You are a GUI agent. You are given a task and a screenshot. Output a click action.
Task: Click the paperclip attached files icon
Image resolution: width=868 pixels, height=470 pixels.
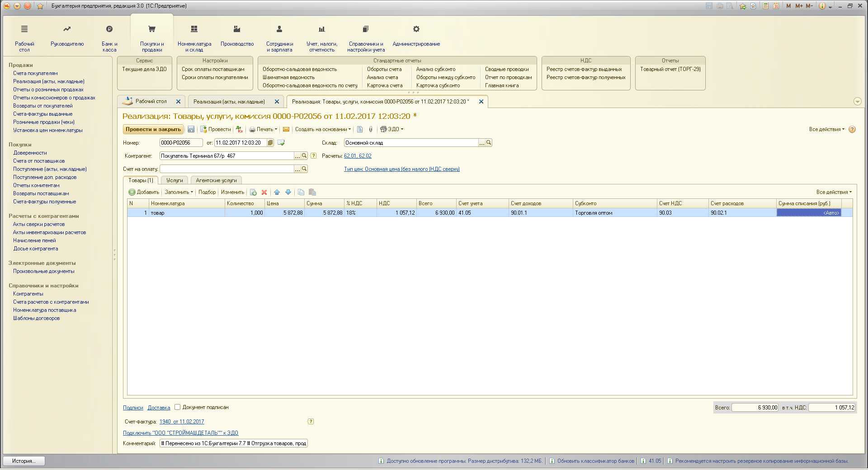(371, 129)
